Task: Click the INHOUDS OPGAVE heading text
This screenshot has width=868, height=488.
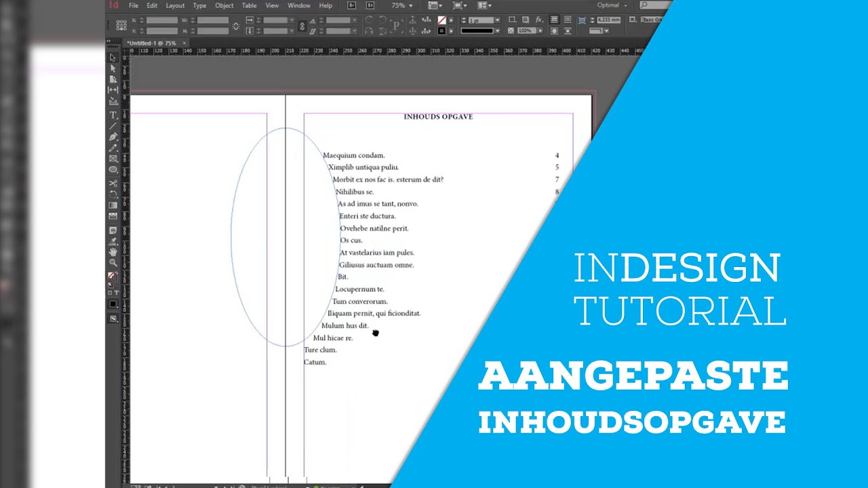Action: click(438, 117)
